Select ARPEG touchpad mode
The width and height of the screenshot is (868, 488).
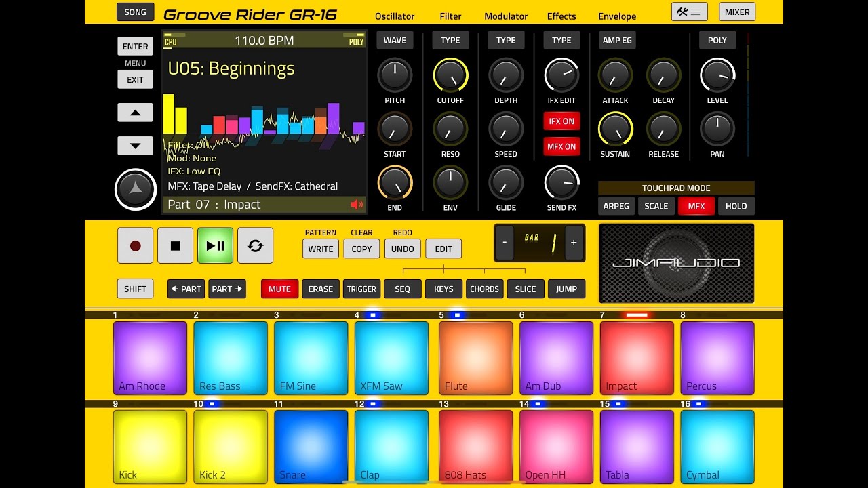coord(616,206)
